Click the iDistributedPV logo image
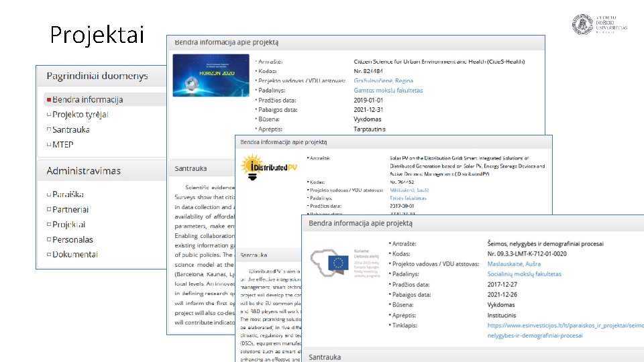The image size is (644, 362). tap(268, 167)
